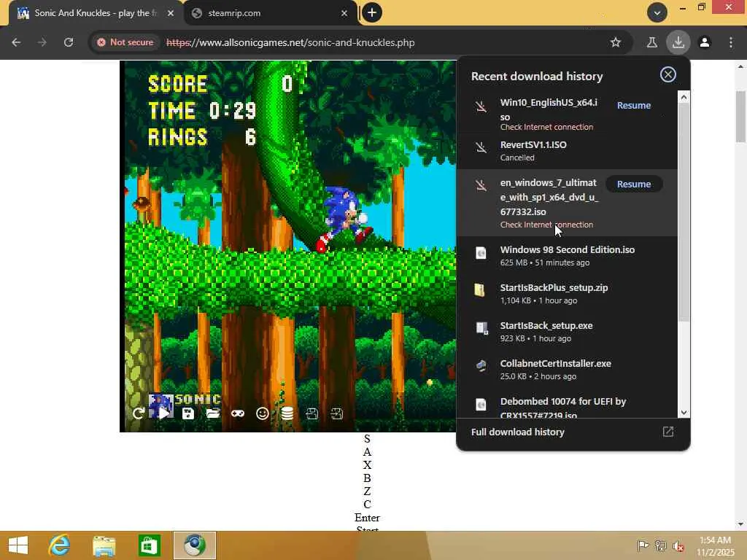Open File Explorer from the taskbar

click(x=104, y=545)
